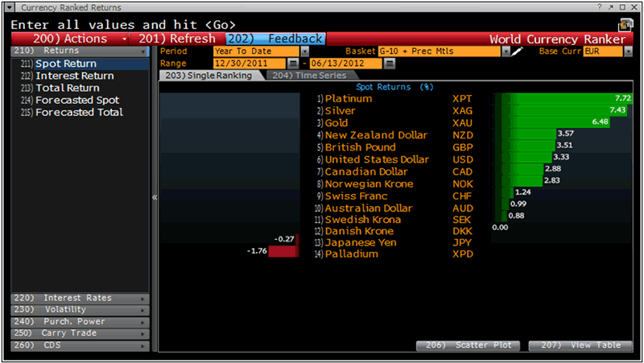The image size is (644, 363).
Task: Click the Period Year To Date field
Action: pos(256,52)
